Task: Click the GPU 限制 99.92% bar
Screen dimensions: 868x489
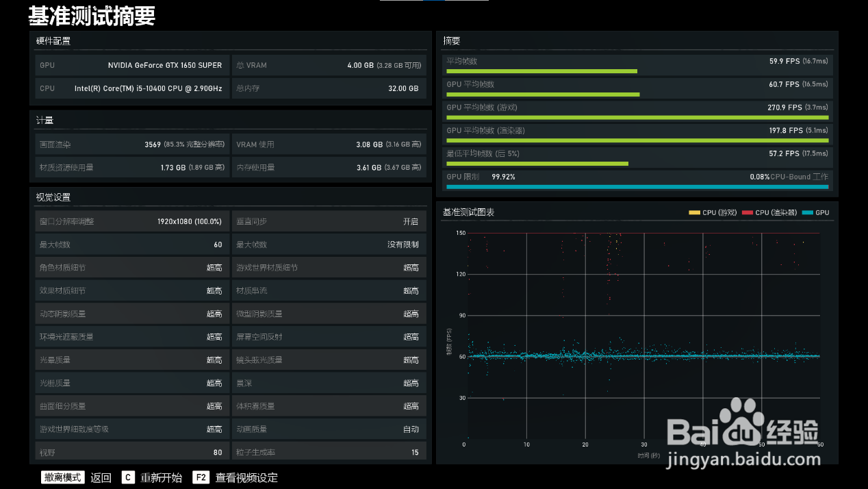Action: coord(637,187)
